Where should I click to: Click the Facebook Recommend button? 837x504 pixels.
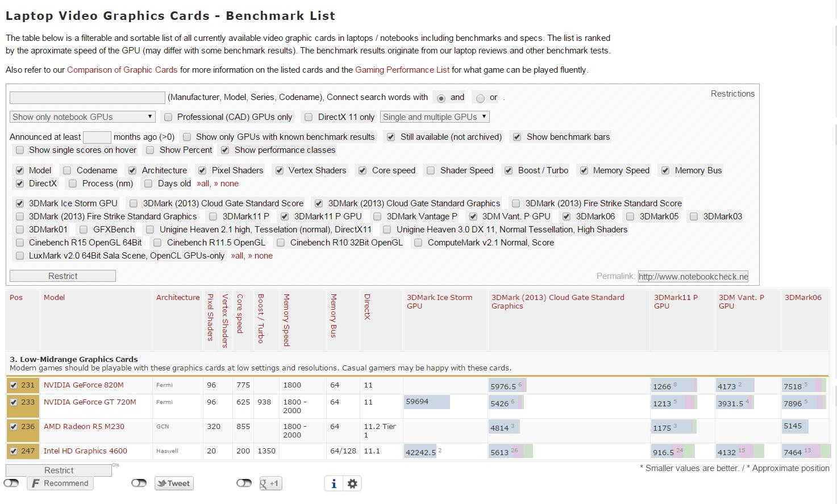coord(60,484)
